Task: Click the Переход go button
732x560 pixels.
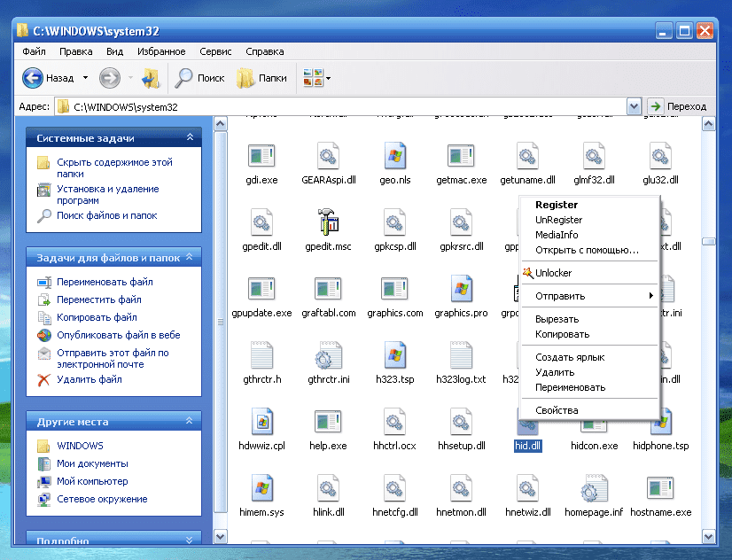Action: (x=678, y=106)
